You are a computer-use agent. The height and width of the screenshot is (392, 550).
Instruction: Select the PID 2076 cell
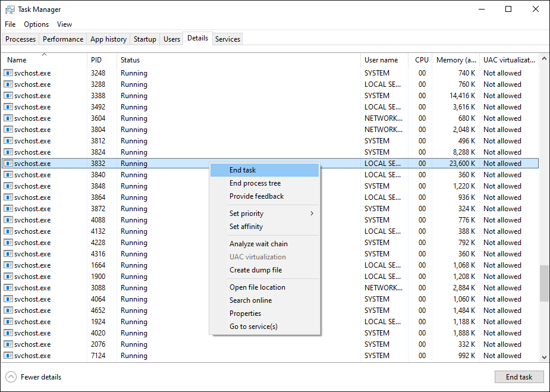pos(98,344)
